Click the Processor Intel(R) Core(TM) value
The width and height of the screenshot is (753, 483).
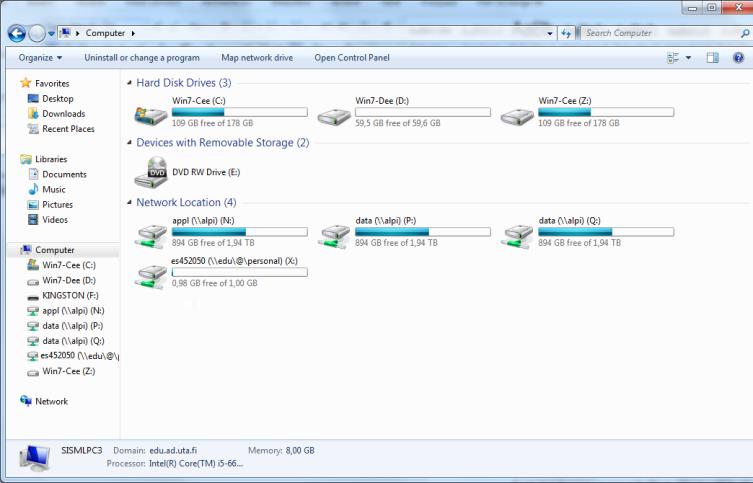[x=196, y=463]
